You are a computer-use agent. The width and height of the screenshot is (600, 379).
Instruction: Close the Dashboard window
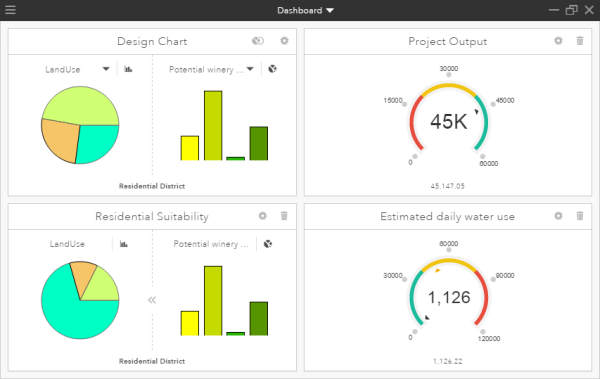click(589, 10)
